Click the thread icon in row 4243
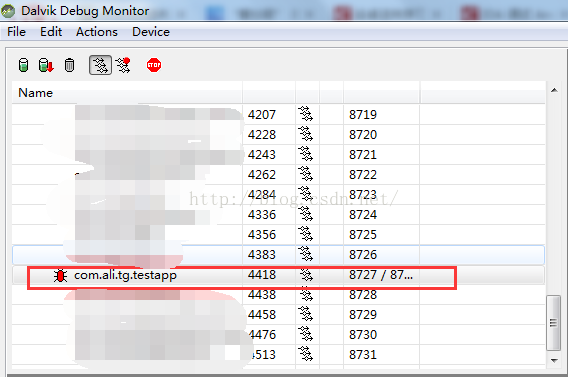Screen dimensions: 568x377 [306, 154]
